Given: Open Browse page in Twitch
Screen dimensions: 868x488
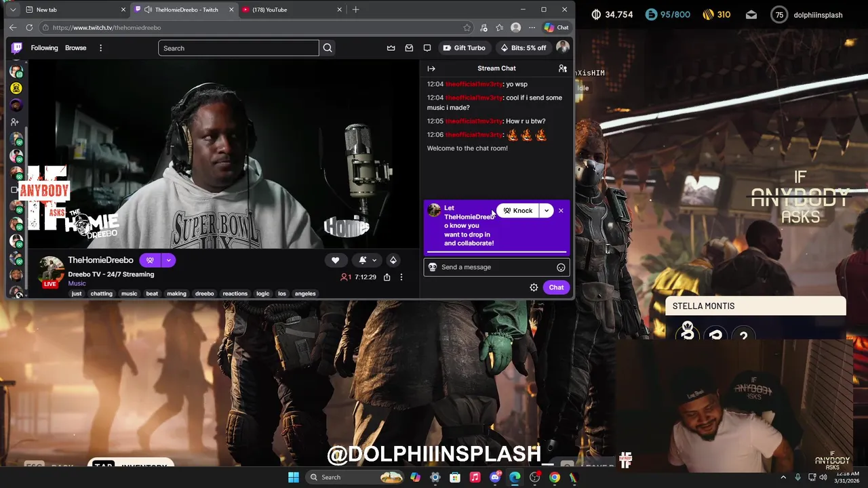Looking at the screenshot, I should pos(75,48).
